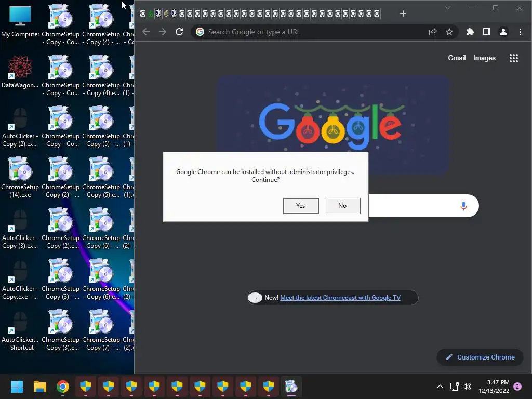The width and height of the screenshot is (532, 399).
Task: Open the network tray icon
Action: (x=454, y=387)
